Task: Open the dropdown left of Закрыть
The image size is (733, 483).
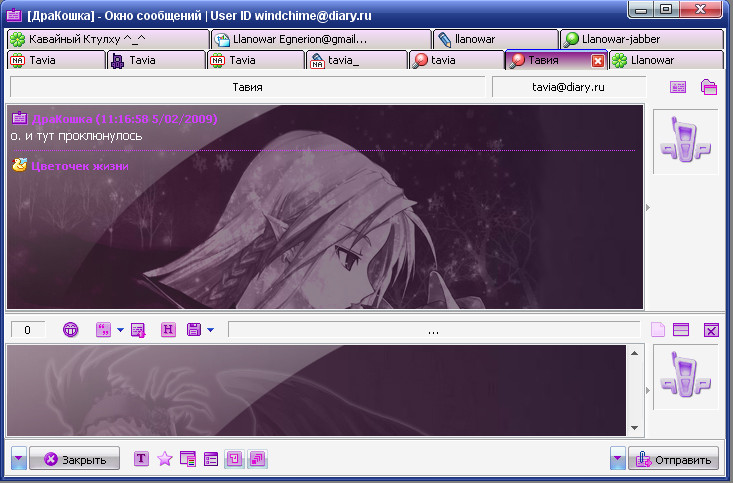Action: (19, 458)
